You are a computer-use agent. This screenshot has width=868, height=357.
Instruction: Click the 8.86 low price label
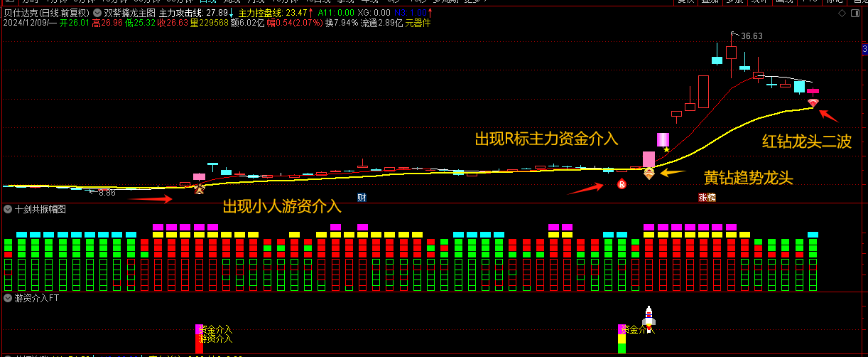[107, 193]
